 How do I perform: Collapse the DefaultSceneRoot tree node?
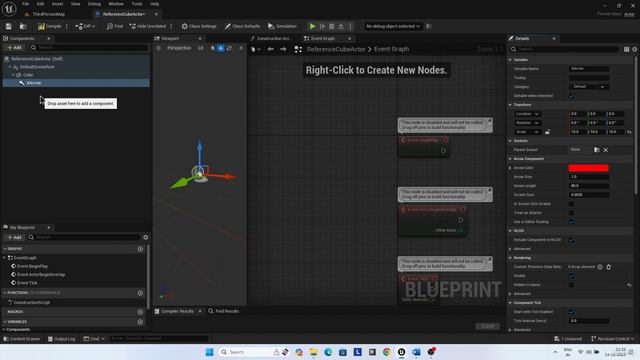point(10,67)
